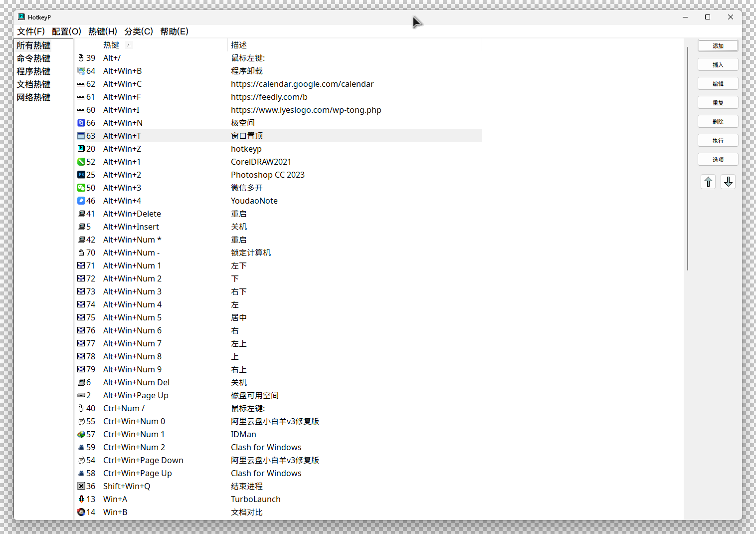Open the 热键(H) menu
This screenshot has width=756, height=534.
pos(103,31)
